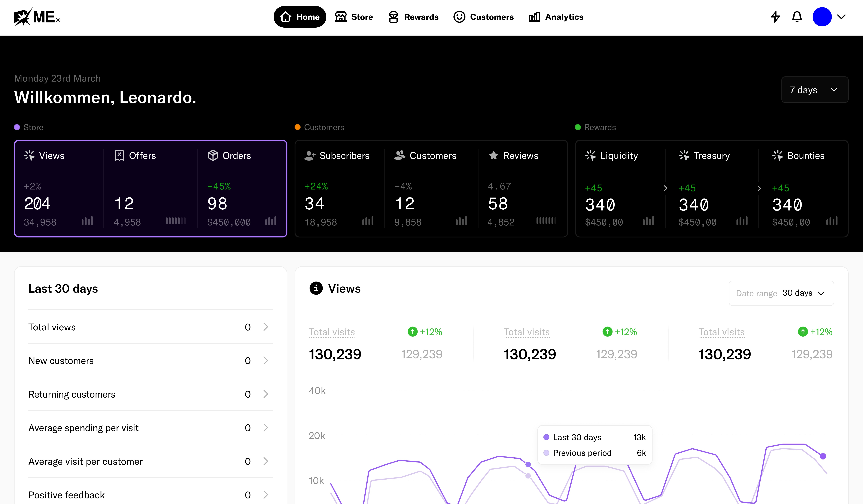This screenshot has width=863, height=504.
Task: Click the purple Store section dot
Action: click(x=17, y=127)
